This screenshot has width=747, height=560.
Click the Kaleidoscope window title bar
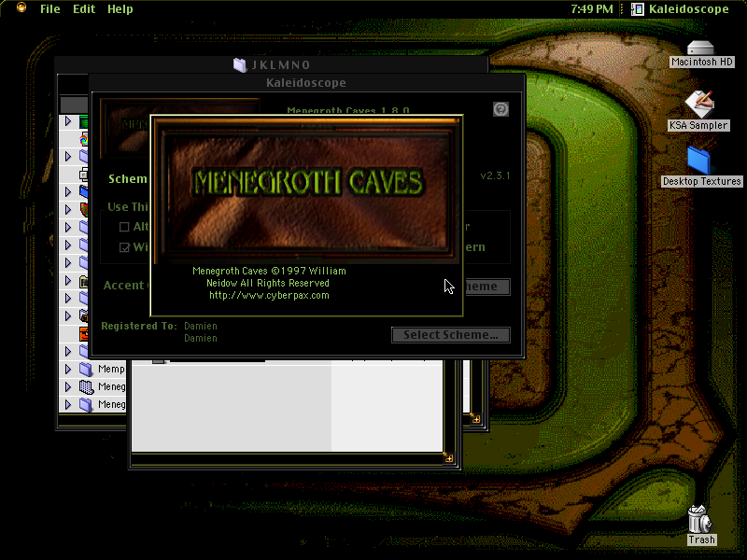[306, 83]
